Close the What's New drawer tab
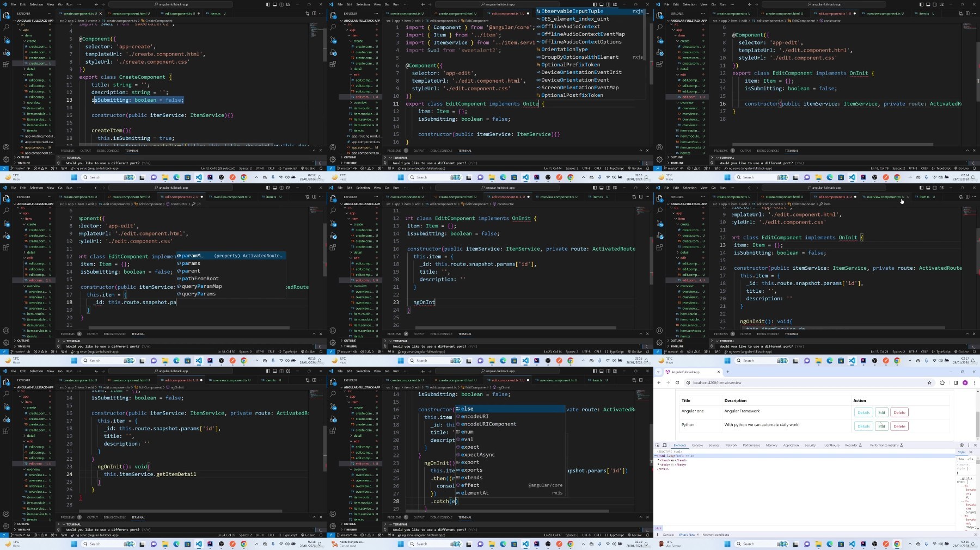This screenshot has height=550, width=980. point(698,535)
